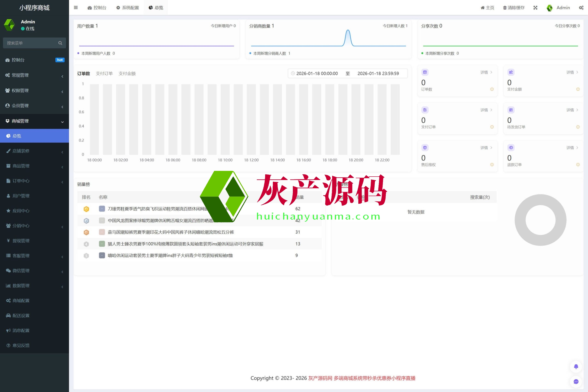Click the 清除缓存 trash icon

point(505,8)
